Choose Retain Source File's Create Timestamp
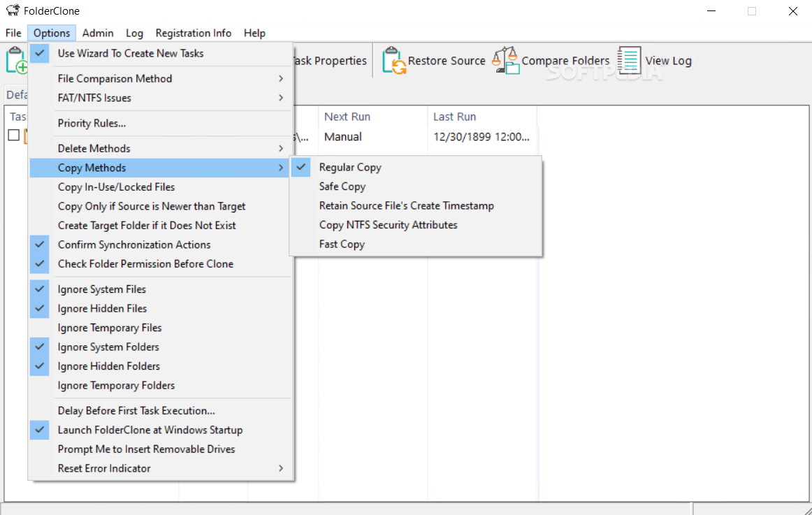 (416, 205)
